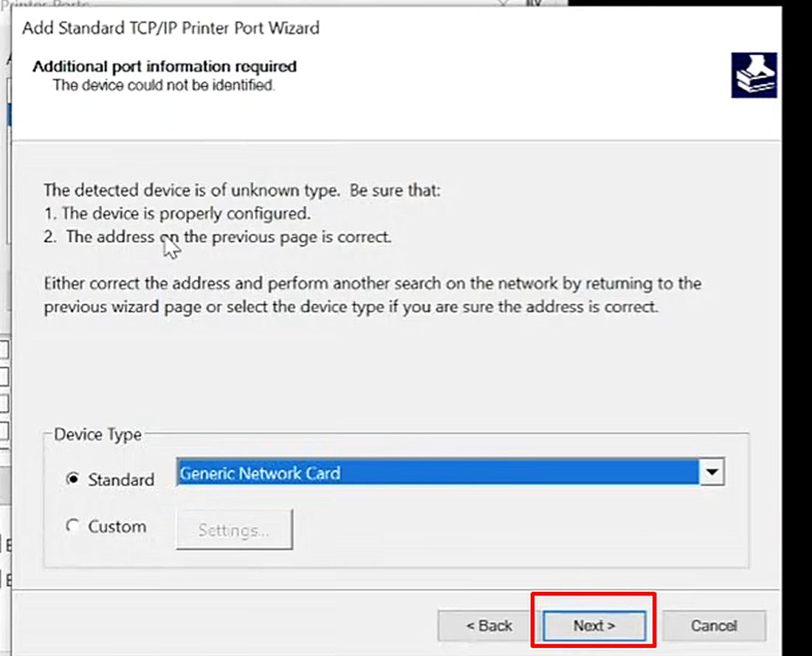
Task: Select the Standard device type radio button
Action: [73, 480]
